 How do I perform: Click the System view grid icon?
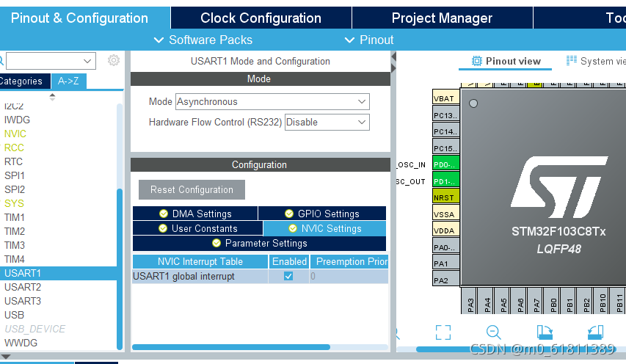pos(572,60)
